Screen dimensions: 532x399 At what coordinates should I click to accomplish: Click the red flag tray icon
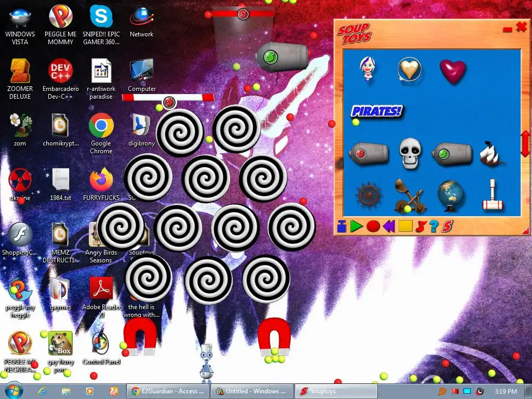tap(455, 392)
